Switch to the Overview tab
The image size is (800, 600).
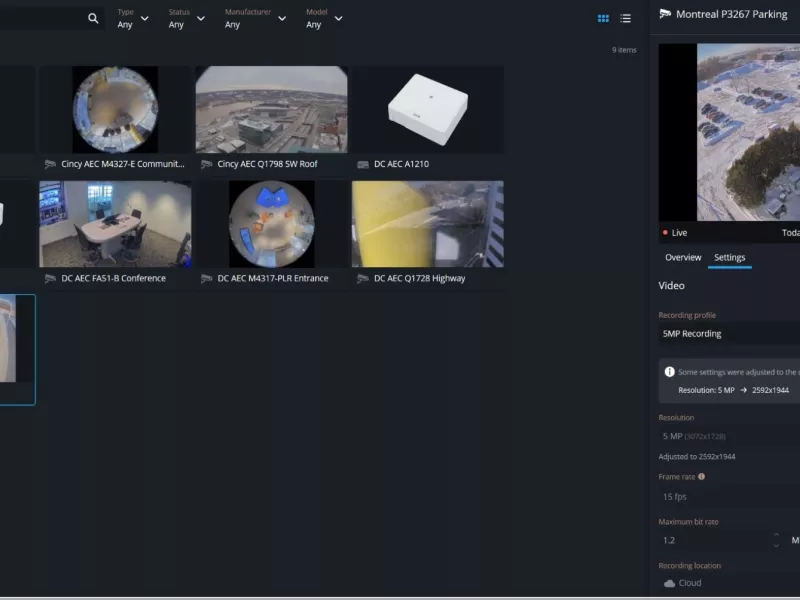coord(683,257)
